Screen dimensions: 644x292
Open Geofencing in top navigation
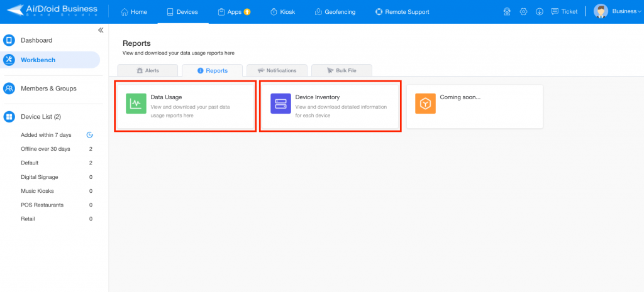tap(335, 12)
